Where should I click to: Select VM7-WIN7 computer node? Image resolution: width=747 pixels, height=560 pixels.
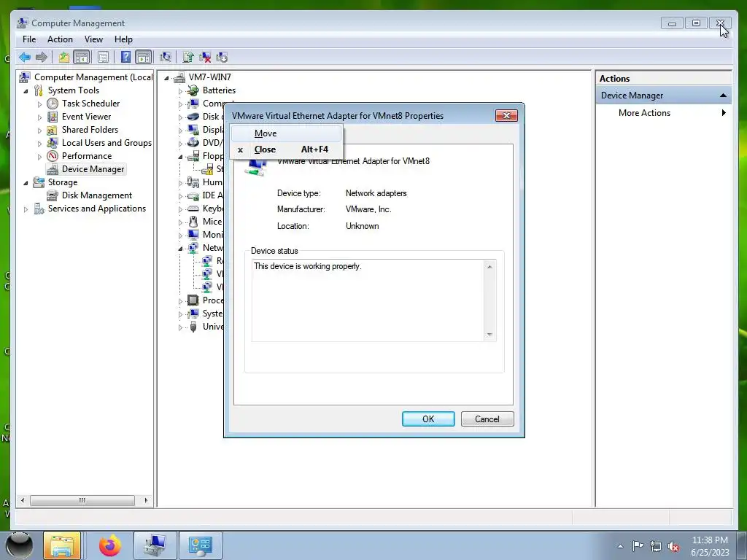pos(209,77)
